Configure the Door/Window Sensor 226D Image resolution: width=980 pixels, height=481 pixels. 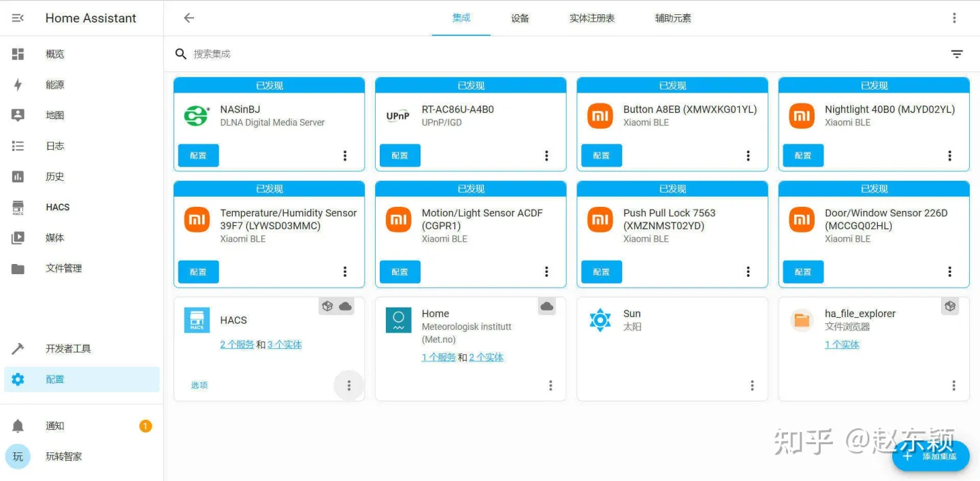point(803,271)
